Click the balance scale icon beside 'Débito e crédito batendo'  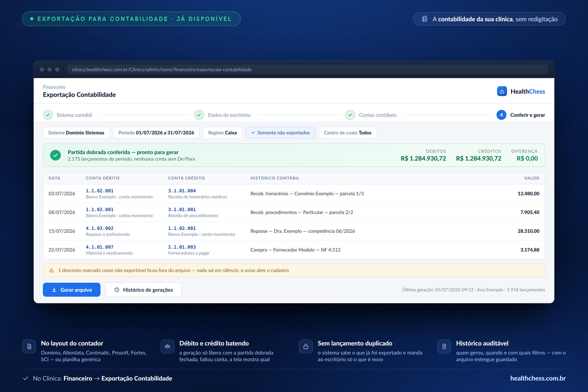167,346
